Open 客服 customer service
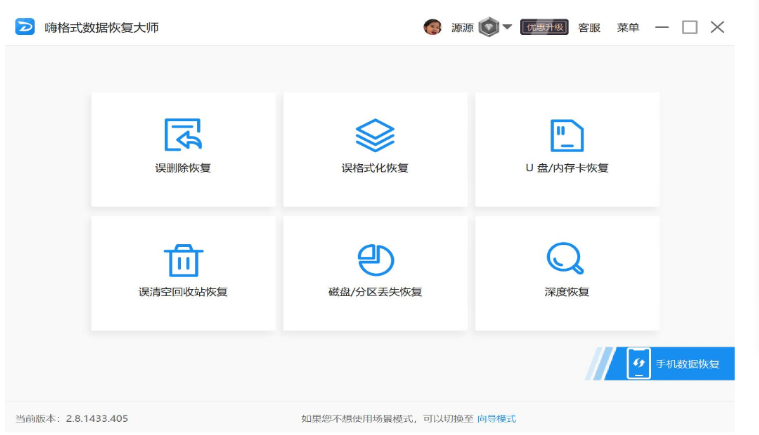The image size is (759, 435). 589,27
